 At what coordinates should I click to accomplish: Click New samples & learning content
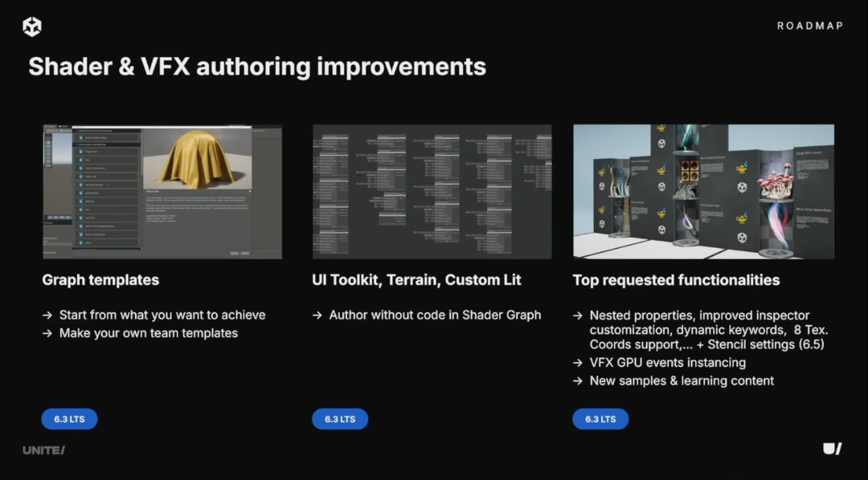682,381
